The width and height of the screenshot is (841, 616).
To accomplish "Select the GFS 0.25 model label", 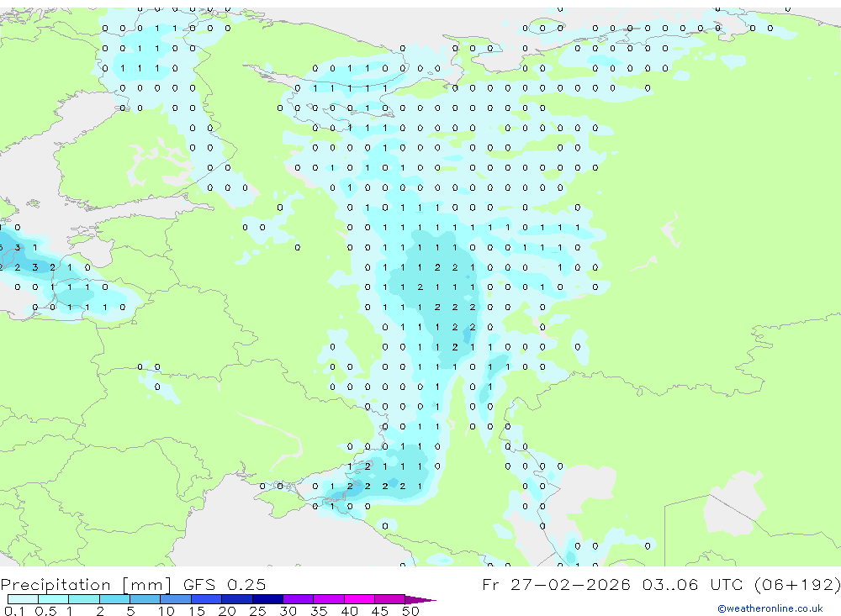I will point(225,584).
